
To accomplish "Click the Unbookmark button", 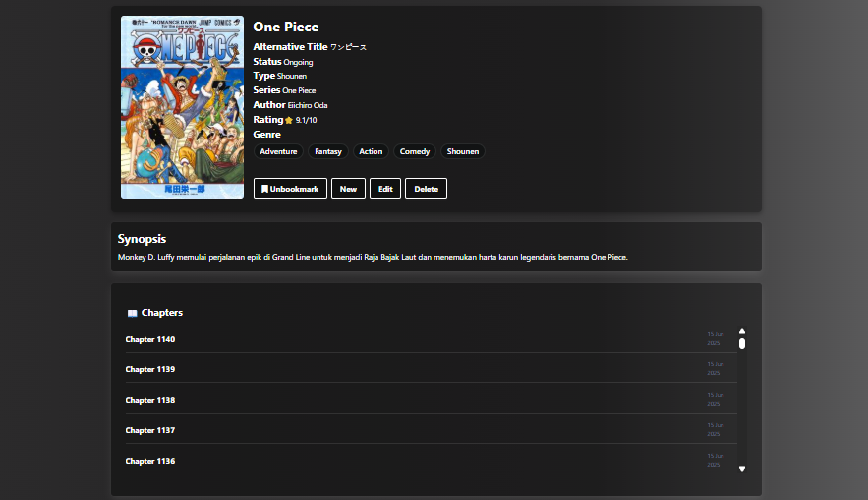I will [290, 189].
